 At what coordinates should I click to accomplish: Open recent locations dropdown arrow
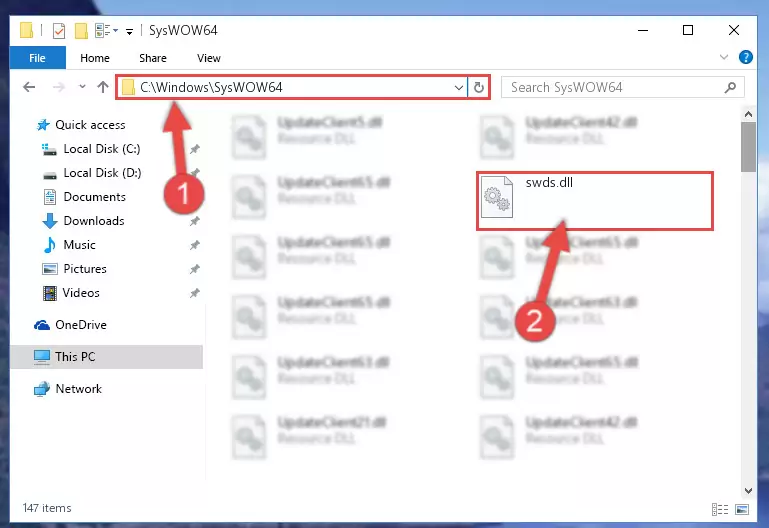coord(82,87)
